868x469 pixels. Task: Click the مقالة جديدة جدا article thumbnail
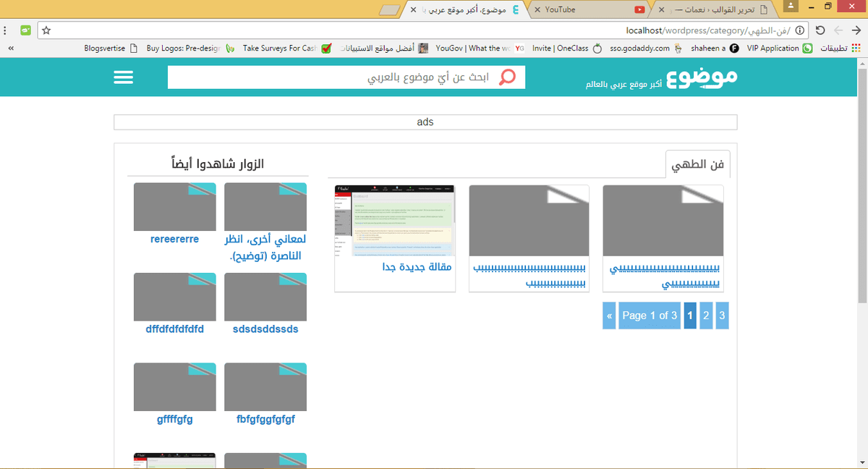click(395, 221)
